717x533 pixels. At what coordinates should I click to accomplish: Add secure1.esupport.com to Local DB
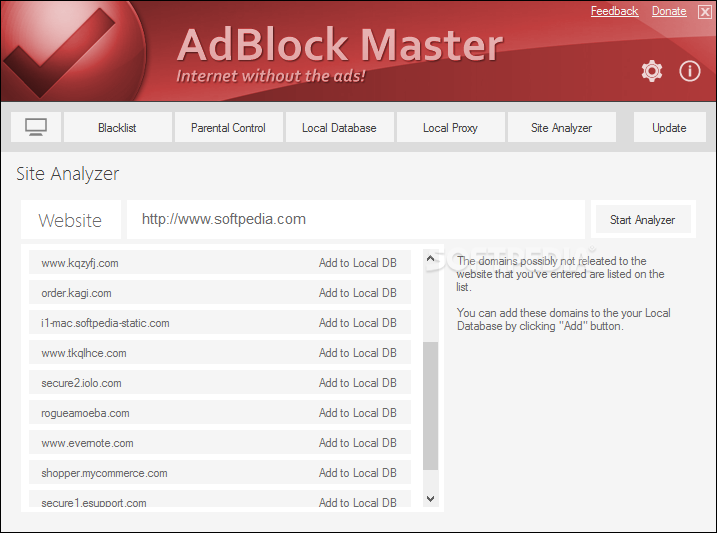click(x=358, y=502)
